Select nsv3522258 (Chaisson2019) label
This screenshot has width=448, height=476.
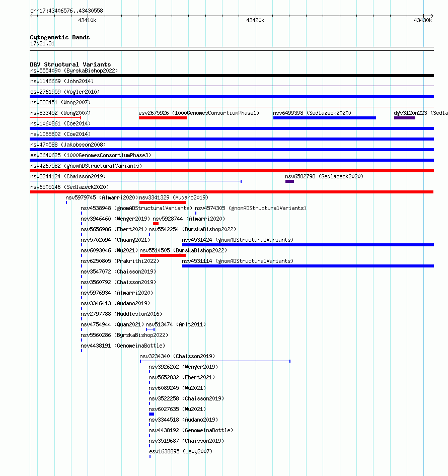[x=186, y=399]
